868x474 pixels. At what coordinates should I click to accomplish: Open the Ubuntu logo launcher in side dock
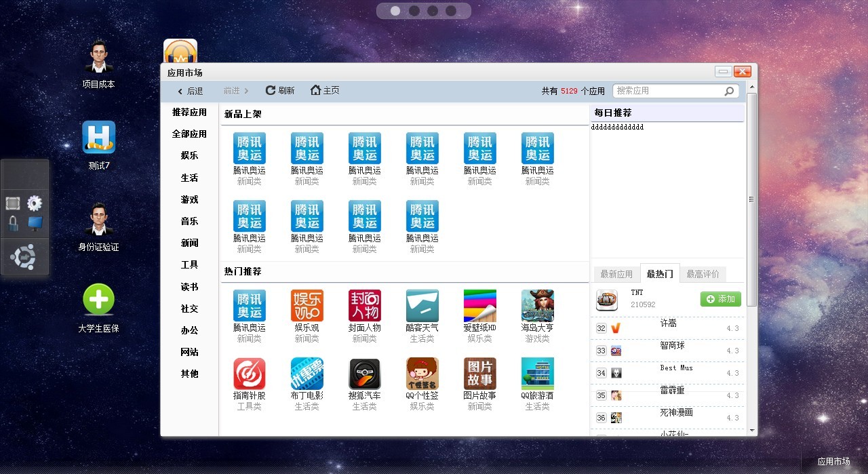point(24,256)
